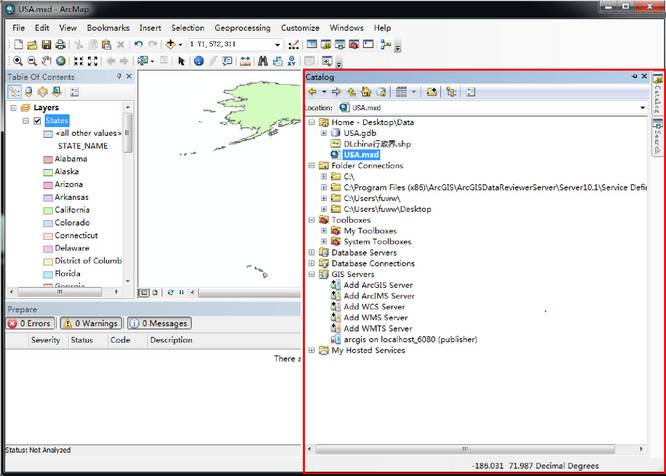List by Selection in TOC

pos(56,92)
